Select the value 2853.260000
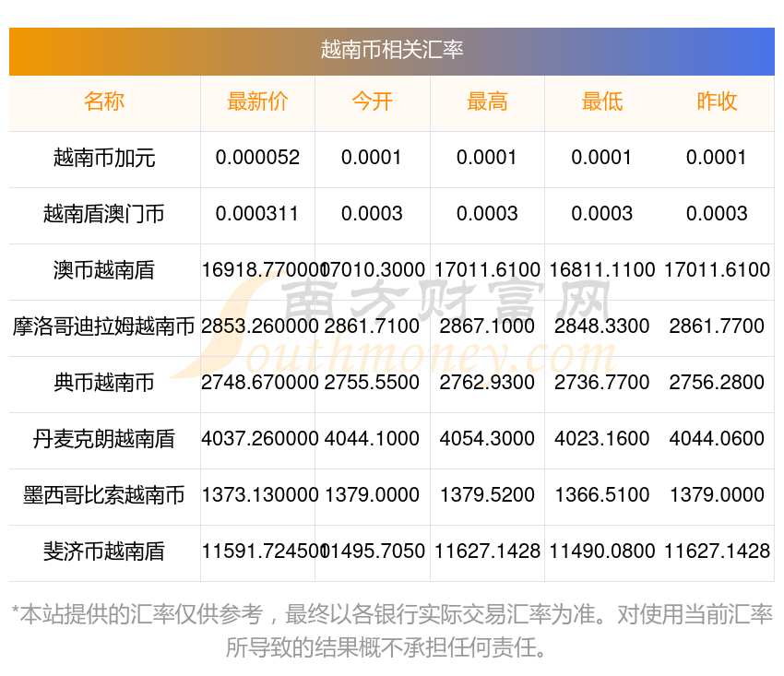This screenshot has height=676, width=784. (260, 326)
